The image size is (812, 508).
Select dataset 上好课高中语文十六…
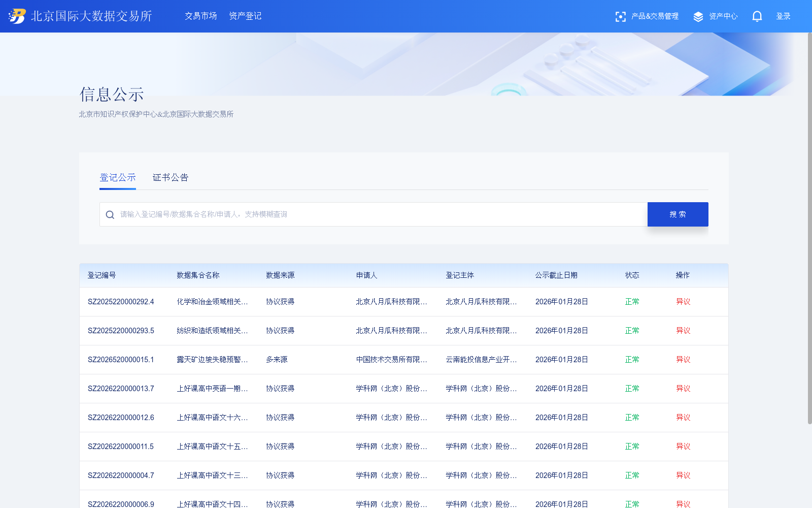[x=212, y=418]
